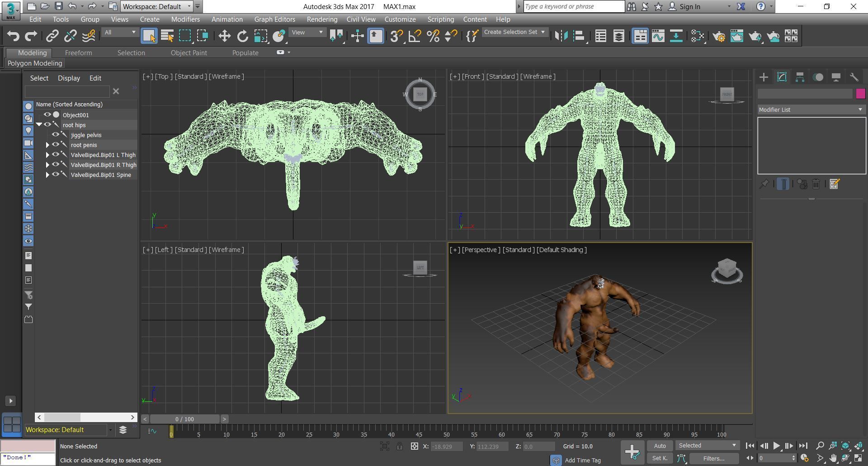Viewport: 868px width, 466px height.
Task: Switch to the Freeform ribbon tab
Action: (x=78, y=53)
